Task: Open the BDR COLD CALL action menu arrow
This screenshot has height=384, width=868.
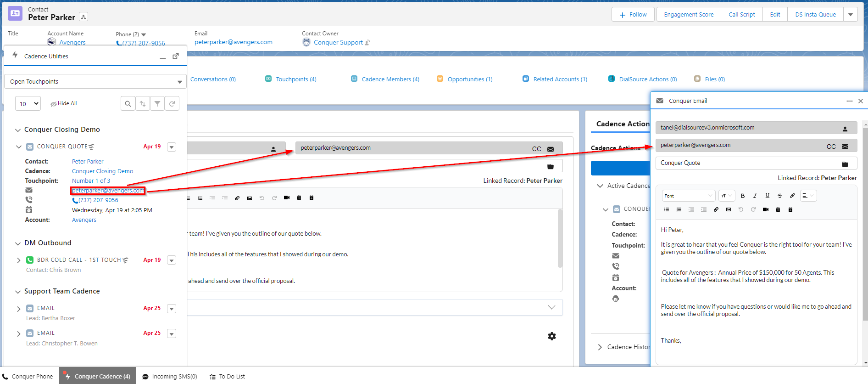Action: 172,260
